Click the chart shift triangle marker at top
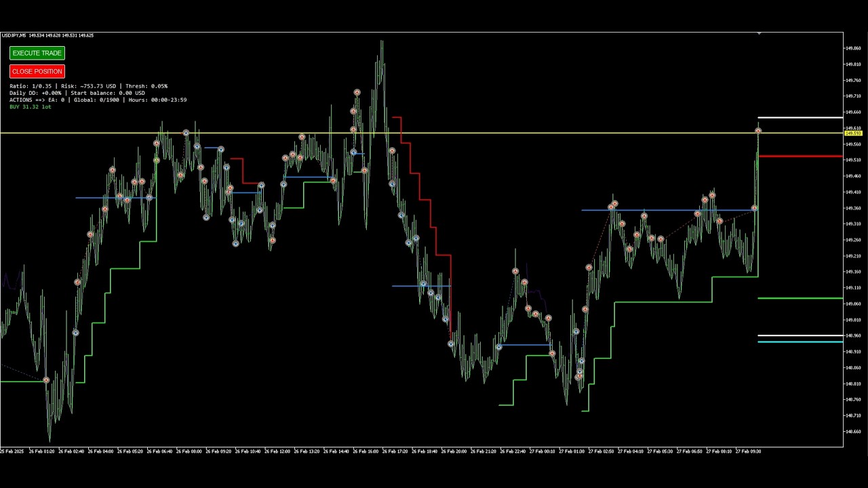Viewport: 868px width, 488px height. (x=759, y=33)
